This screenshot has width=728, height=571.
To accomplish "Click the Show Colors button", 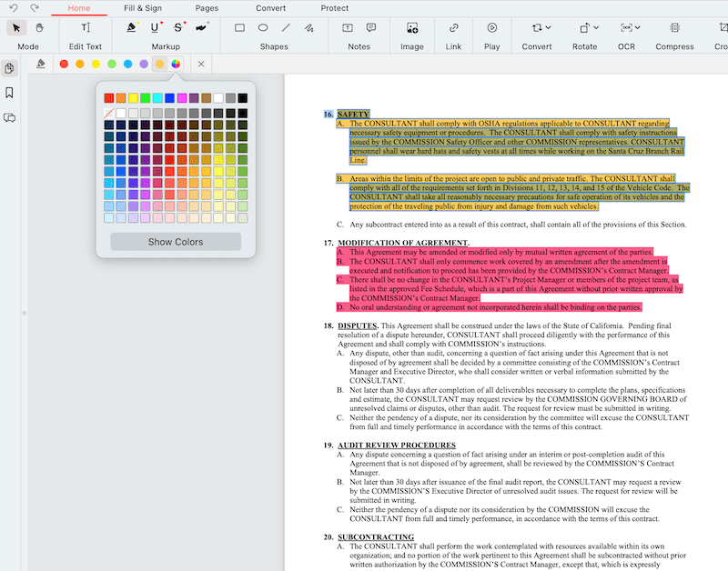I will point(176,242).
